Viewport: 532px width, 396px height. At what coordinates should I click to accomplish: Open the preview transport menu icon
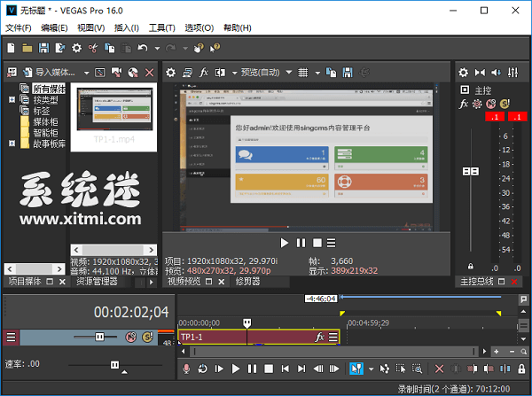click(331, 243)
